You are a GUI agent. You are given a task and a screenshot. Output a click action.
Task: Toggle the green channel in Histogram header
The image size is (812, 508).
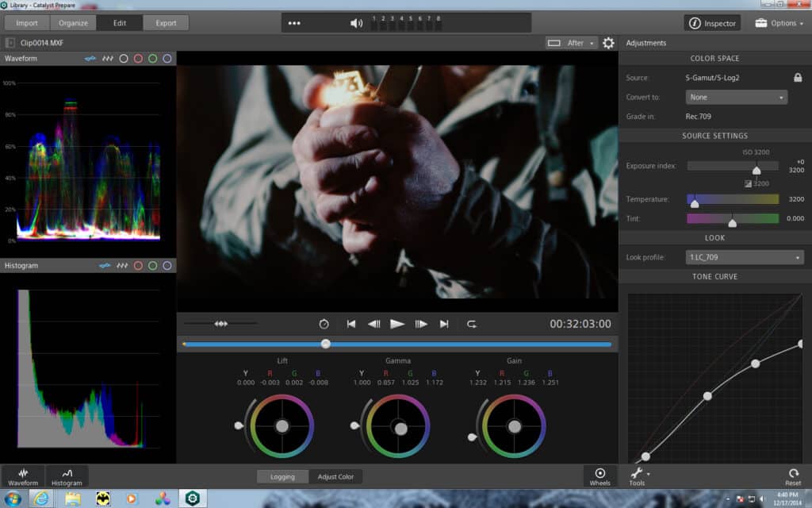(x=153, y=265)
